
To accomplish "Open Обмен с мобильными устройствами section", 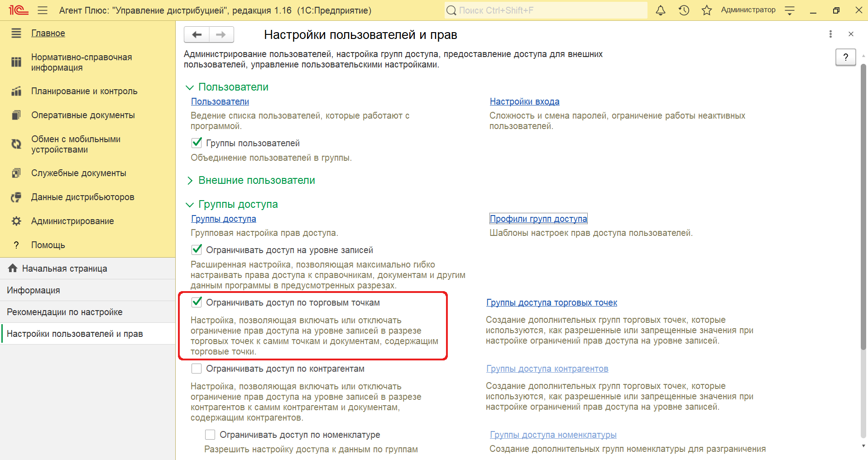I will [x=76, y=144].
